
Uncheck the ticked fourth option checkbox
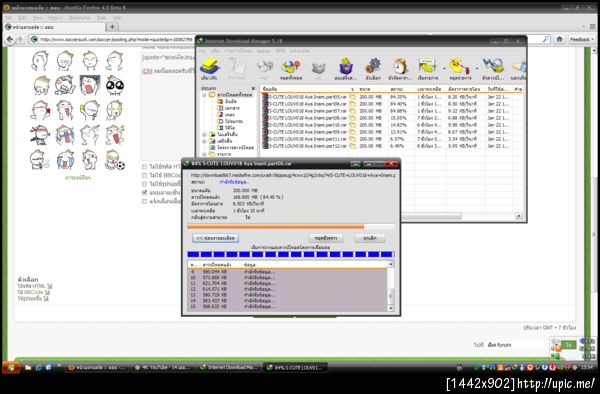(x=144, y=192)
